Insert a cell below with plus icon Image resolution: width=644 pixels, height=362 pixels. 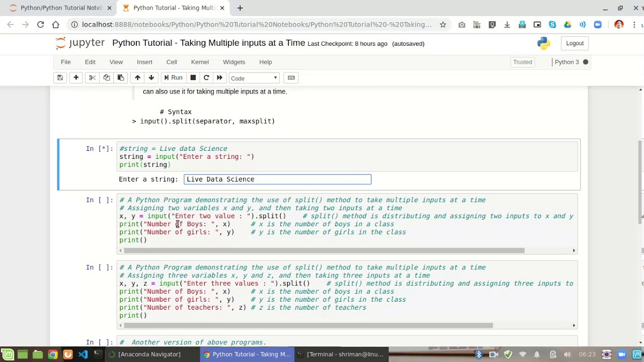point(76,78)
